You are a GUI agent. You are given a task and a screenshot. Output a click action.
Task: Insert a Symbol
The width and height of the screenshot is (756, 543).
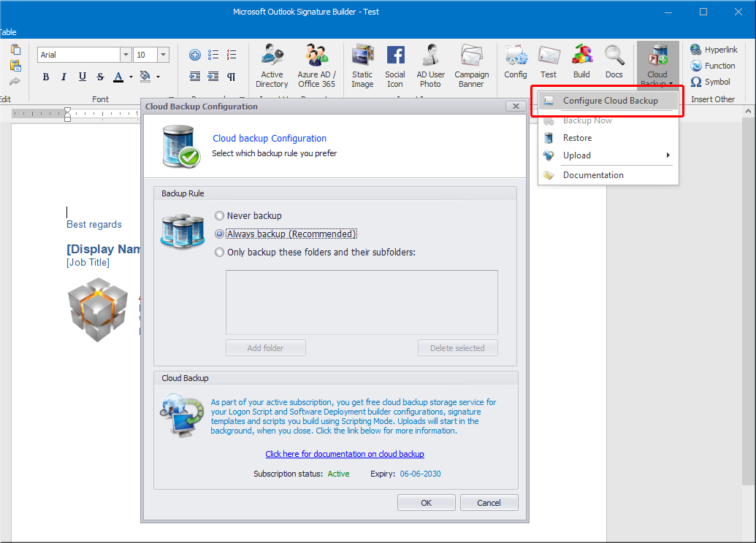click(x=710, y=82)
